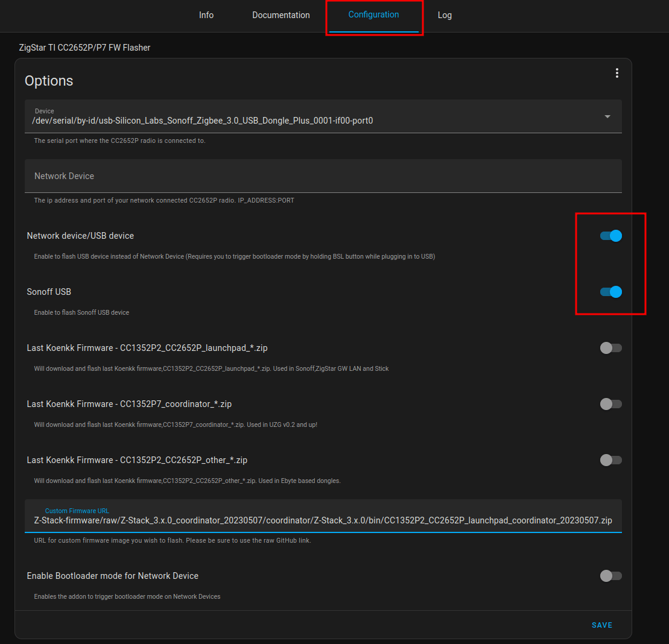The width and height of the screenshot is (669, 644).
Task: Open the Log tab
Action: point(445,15)
